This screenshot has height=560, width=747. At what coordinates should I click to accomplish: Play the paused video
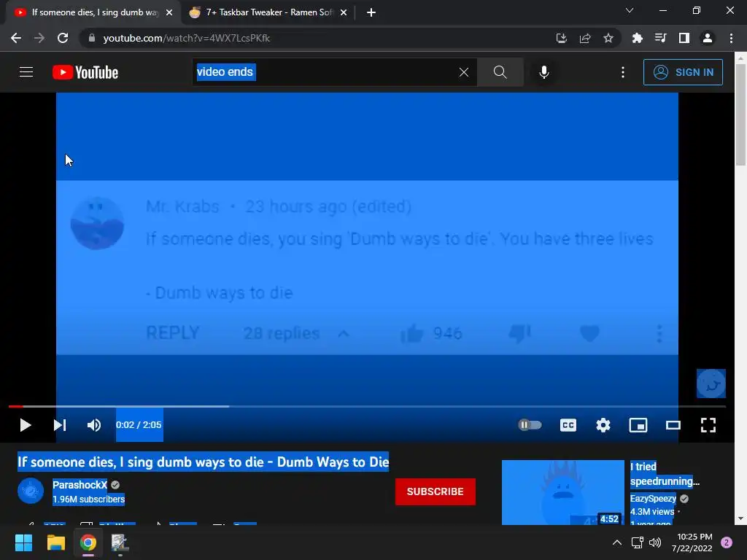click(26, 425)
